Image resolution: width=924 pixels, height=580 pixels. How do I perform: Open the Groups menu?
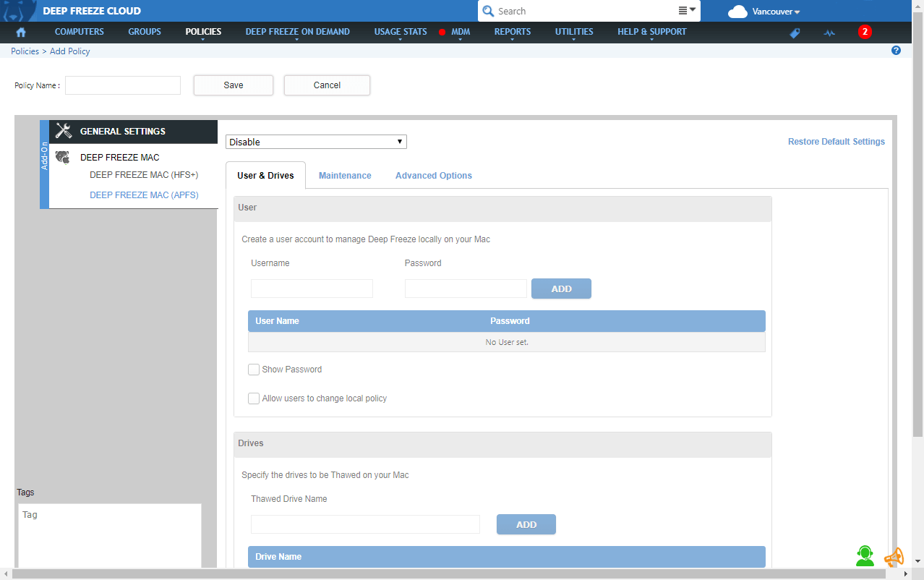click(x=145, y=32)
